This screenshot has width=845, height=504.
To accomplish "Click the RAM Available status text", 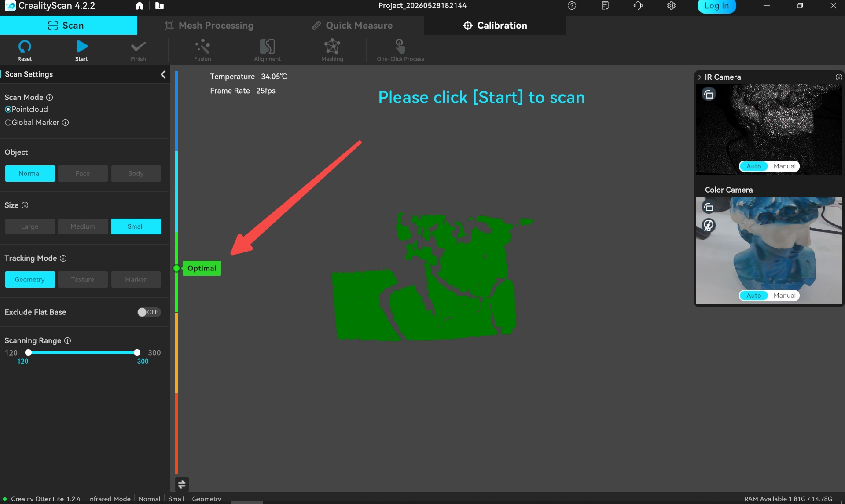I will [x=788, y=499].
